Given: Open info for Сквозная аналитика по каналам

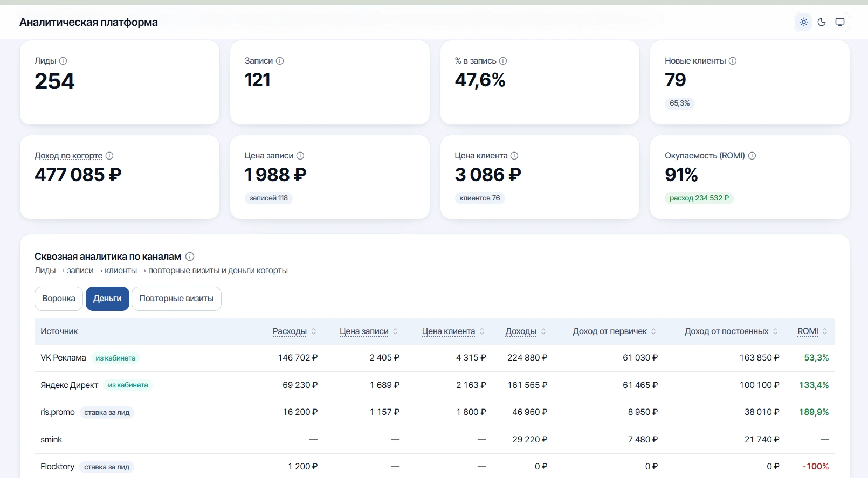Looking at the screenshot, I should click(x=190, y=257).
